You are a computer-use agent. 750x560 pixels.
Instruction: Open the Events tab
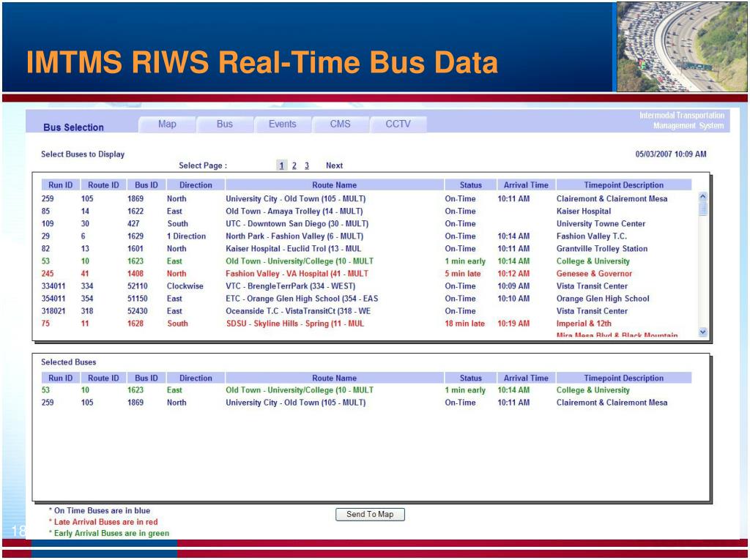(282, 124)
